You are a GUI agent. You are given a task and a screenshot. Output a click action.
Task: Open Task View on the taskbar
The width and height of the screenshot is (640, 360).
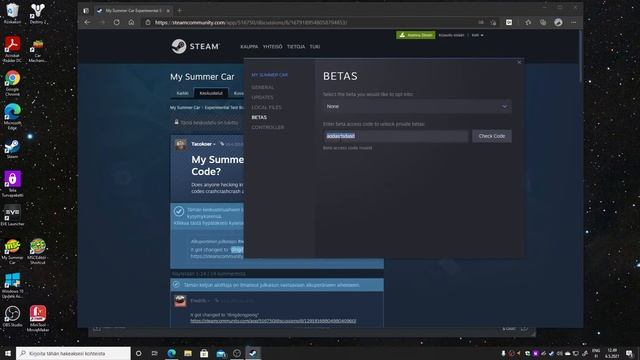(x=154, y=353)
